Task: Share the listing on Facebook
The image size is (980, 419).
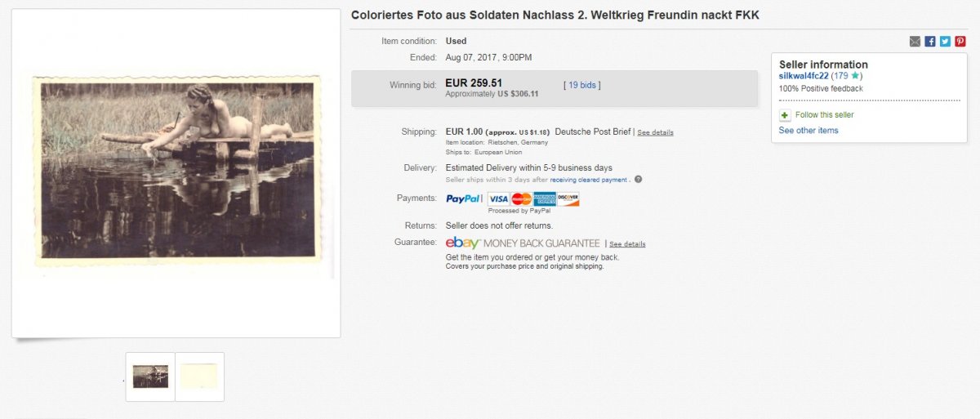Action: tap(930, 42)
